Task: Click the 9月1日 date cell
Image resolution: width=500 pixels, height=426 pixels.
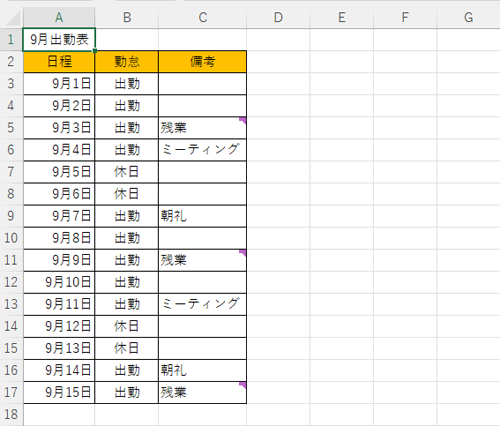Action: 59,84
